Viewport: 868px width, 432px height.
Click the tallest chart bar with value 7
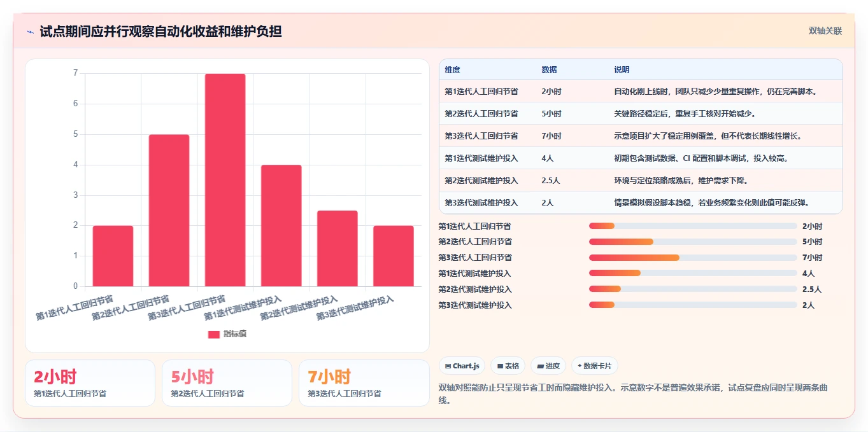pyautogui.click(x=225, y=180)
